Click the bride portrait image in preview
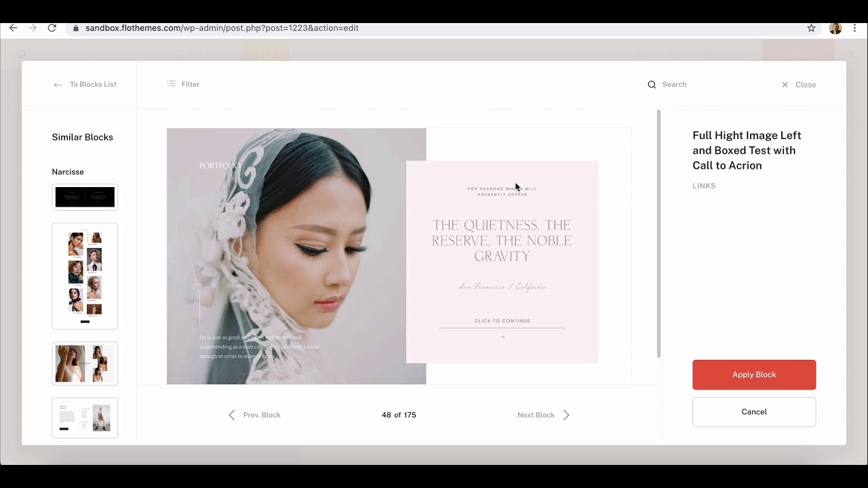This screenshot has width=868, height=488. point(296,256)
